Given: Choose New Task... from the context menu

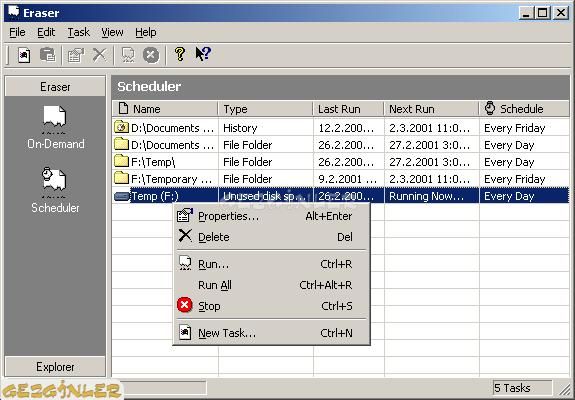Looking at the screenshot, I should tap(271, 333).
